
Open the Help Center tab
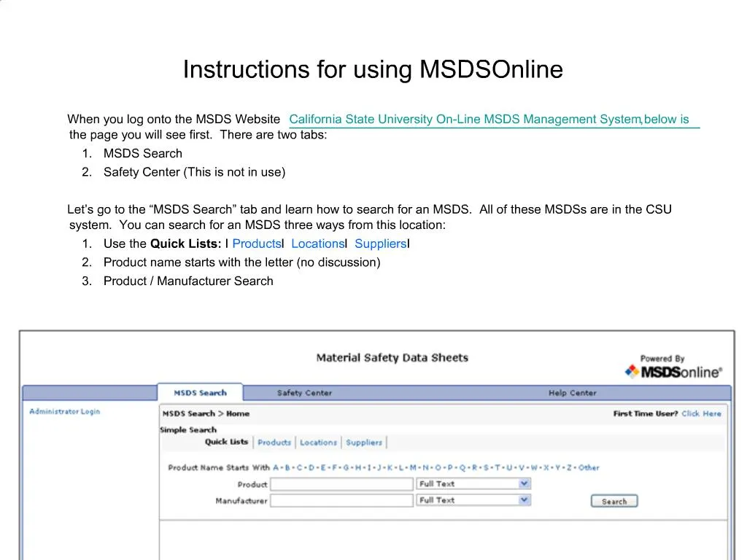(x=572, y=393)
